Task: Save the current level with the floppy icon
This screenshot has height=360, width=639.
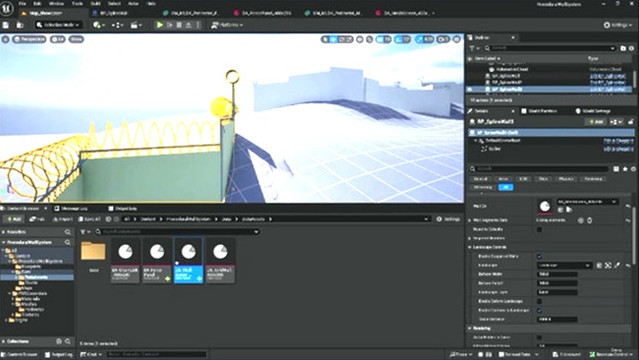Action: 6,25
